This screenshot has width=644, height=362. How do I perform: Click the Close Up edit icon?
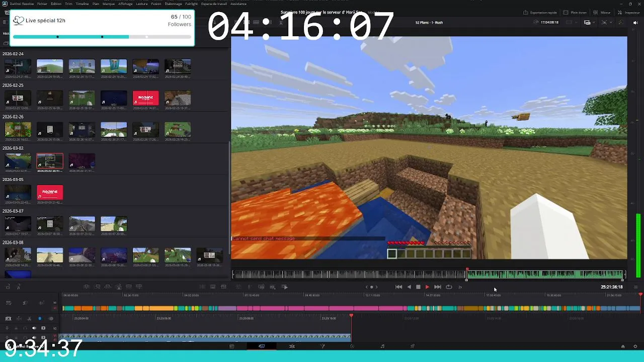tap(119, 287)
